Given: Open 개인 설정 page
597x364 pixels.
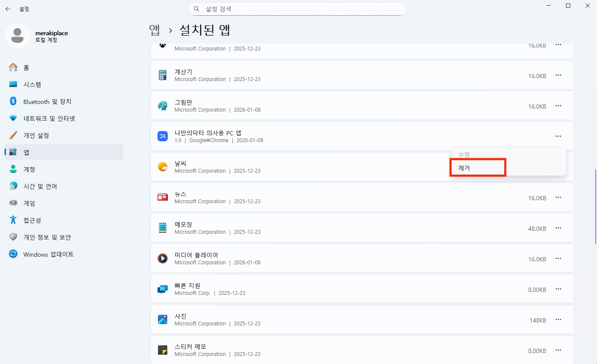Looking at the screenshot, I should 64,135.
